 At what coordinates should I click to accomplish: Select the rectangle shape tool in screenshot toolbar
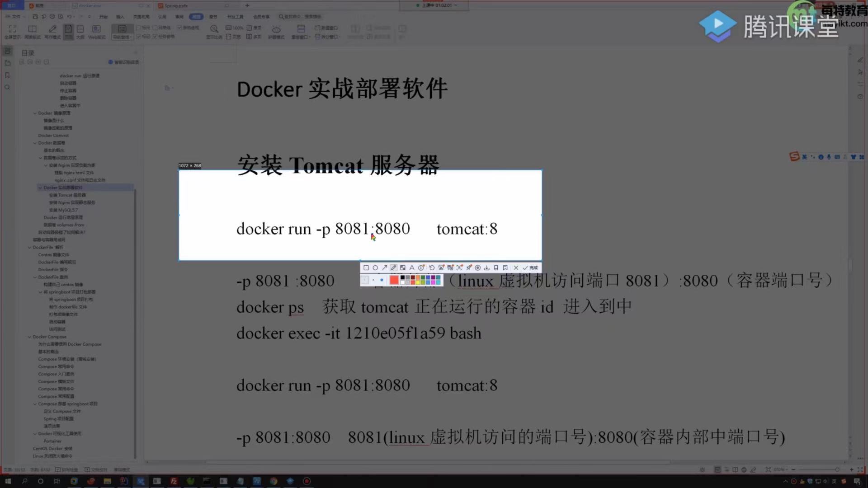pos(366,268)
